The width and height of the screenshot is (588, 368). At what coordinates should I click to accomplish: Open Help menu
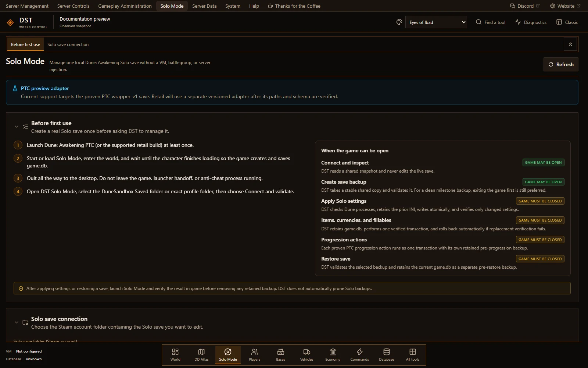click(x=254, y=6)
